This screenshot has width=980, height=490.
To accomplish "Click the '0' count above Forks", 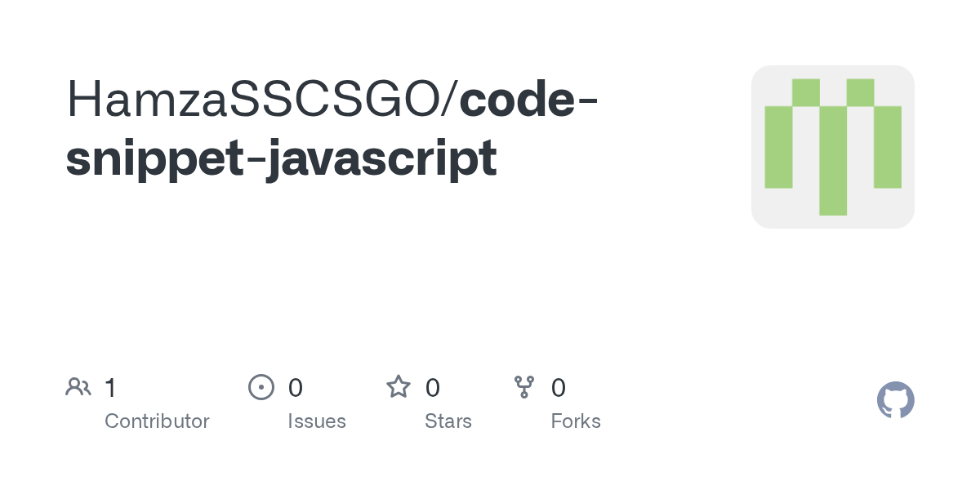I will pyautogui.click(x=559, y=387).
